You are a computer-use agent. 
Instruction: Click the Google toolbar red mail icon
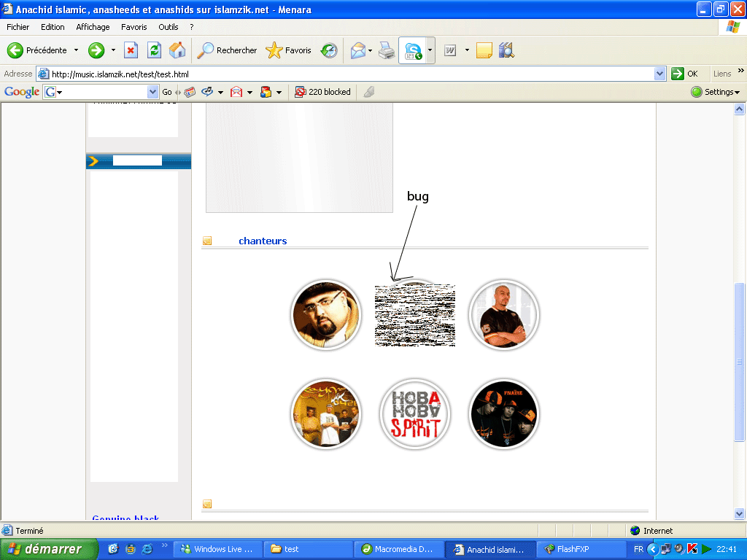[236, 92]
